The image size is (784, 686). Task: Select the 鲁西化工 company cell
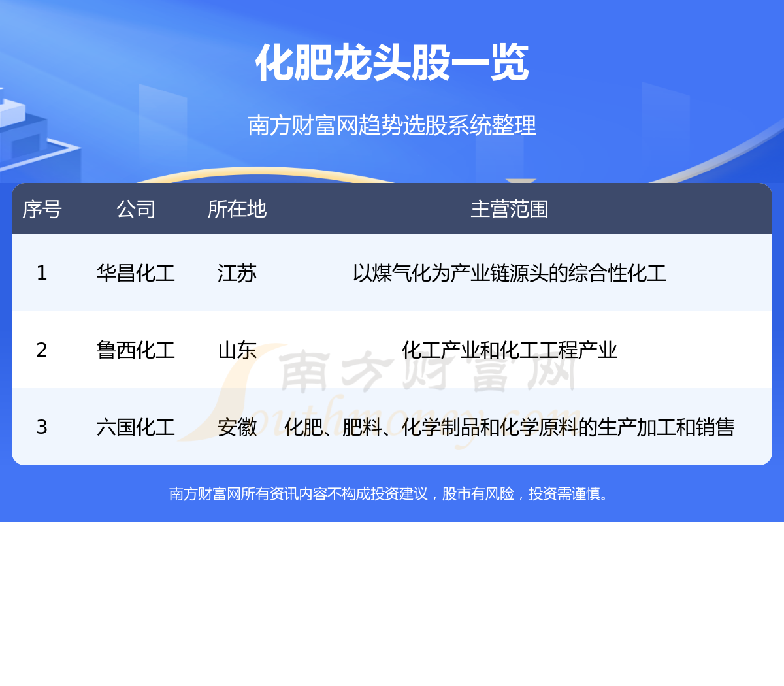136,350
